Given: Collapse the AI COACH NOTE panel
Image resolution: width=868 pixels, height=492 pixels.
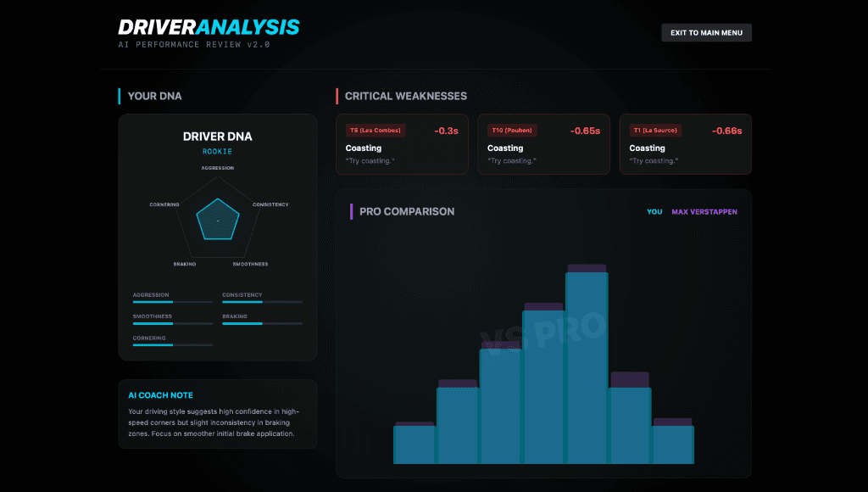Looking at the screenshot, I should (160, 394).
